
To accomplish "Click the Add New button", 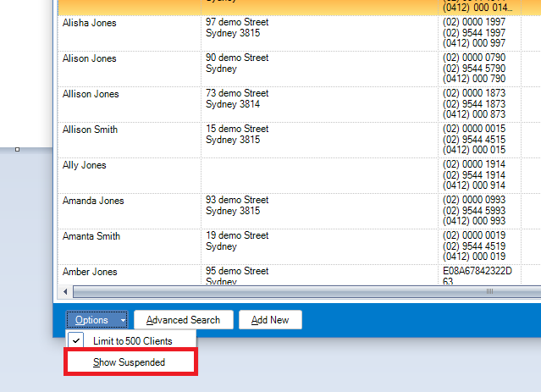I will (270, 320).
